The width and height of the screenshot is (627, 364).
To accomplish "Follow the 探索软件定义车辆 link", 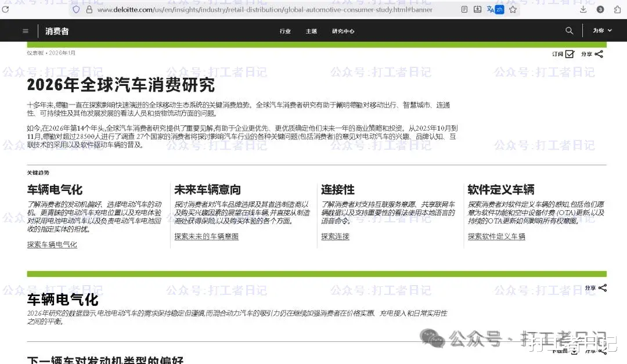I will click(496, 236).
